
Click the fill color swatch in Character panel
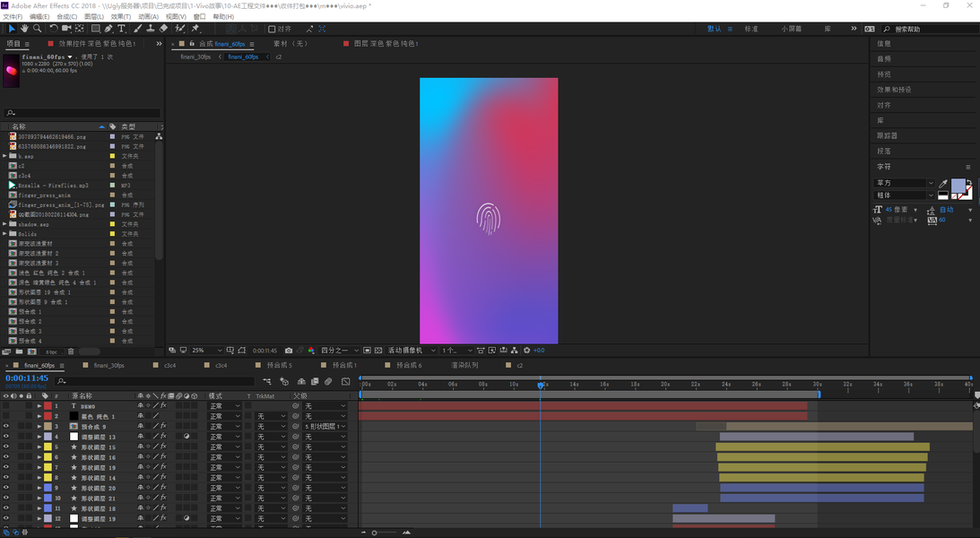coord(958,186)
